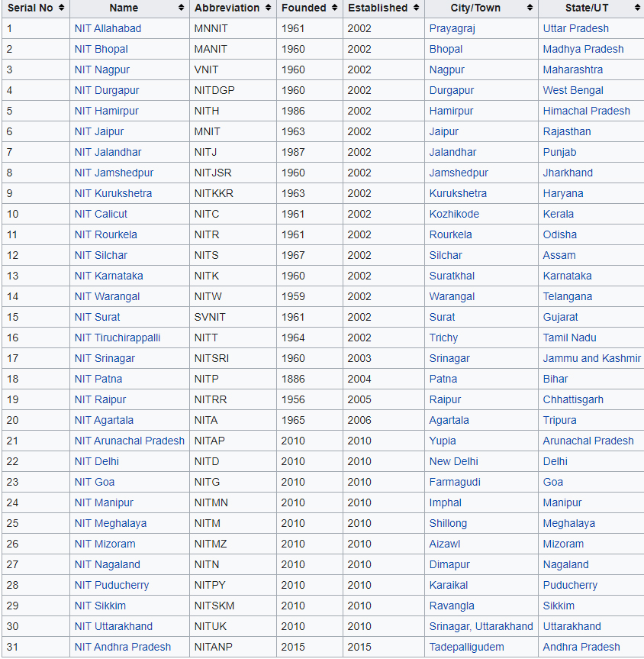Viewport: 644px width, 659px height.
Task: Select MNNIT abbreviation cell text
Action: pyautogui.click(x=211, y=28)
